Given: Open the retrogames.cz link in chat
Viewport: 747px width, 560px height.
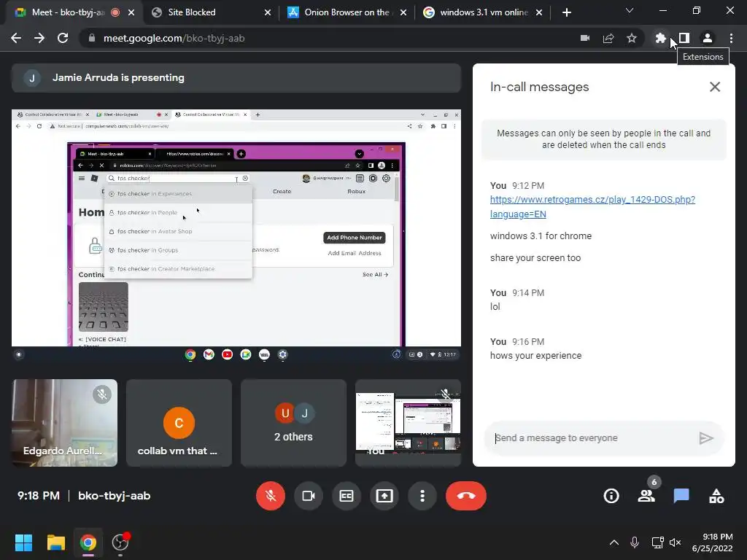Looking at the screenshot, I should (592, 206).
